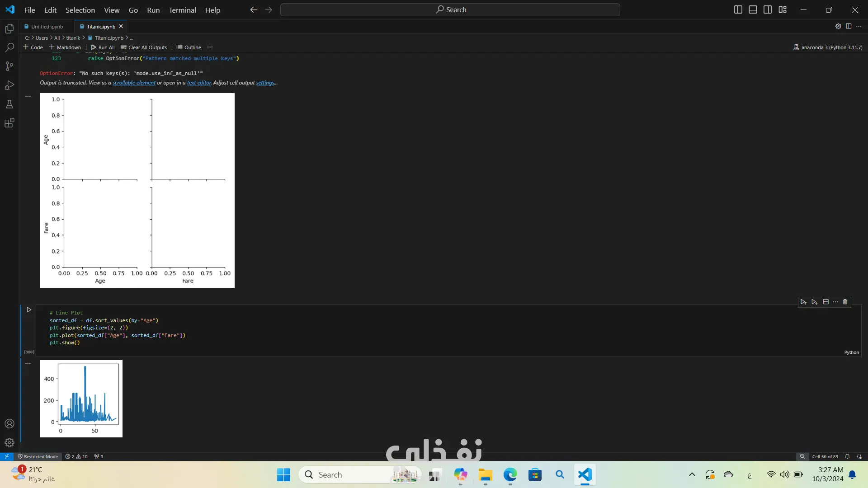Toggle the secondary side bar layout
The image size is (868, 488).
pyautogui.click(x=768, y=10)
